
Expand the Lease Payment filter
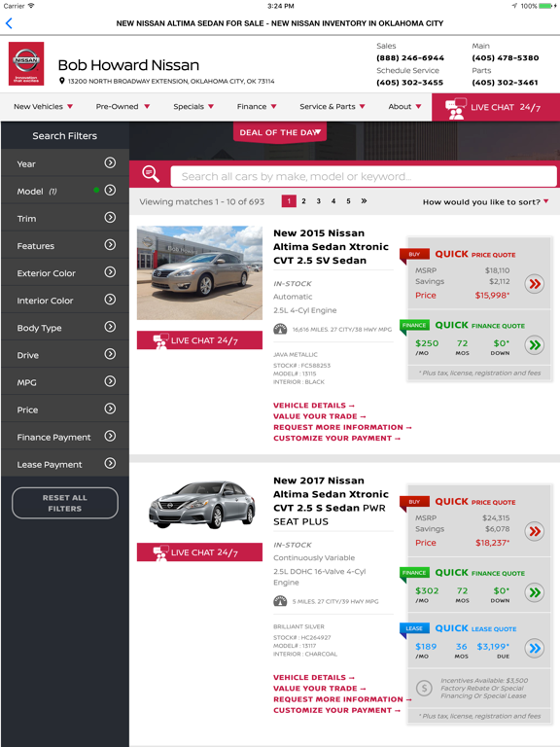tap(65, 464)
